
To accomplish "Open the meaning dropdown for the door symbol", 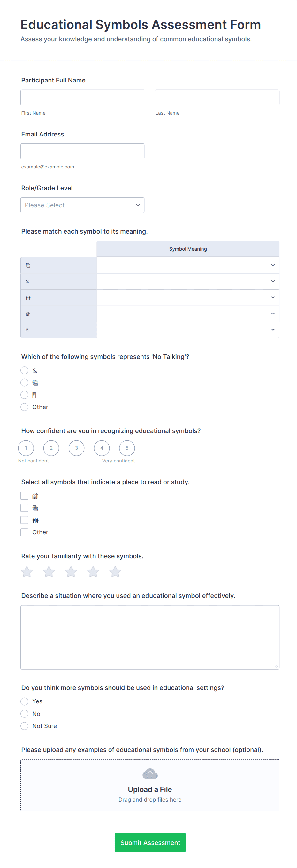I will tap(187, 330).
